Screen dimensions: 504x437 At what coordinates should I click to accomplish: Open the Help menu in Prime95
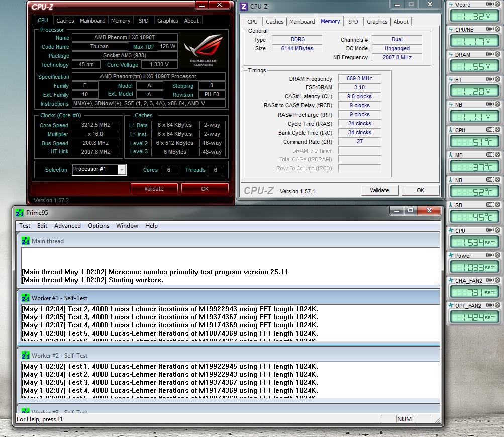[x=151, y=226]
